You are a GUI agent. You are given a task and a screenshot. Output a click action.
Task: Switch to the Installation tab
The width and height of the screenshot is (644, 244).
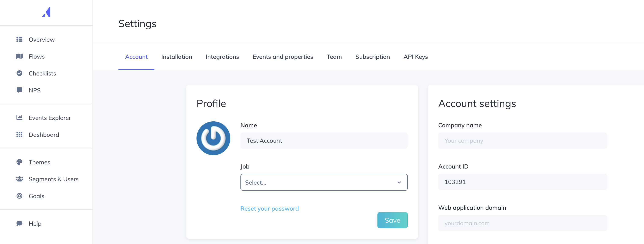click(176, 57)
